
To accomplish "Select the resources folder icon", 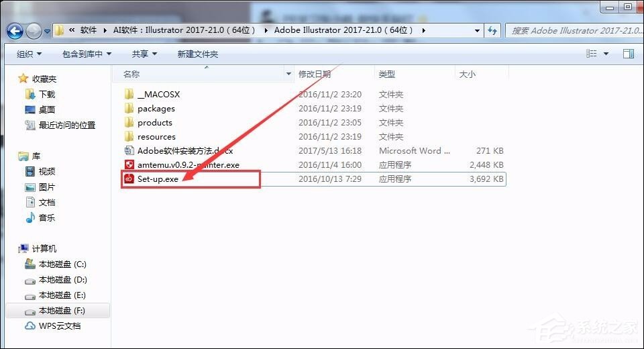I will point(129,136).
